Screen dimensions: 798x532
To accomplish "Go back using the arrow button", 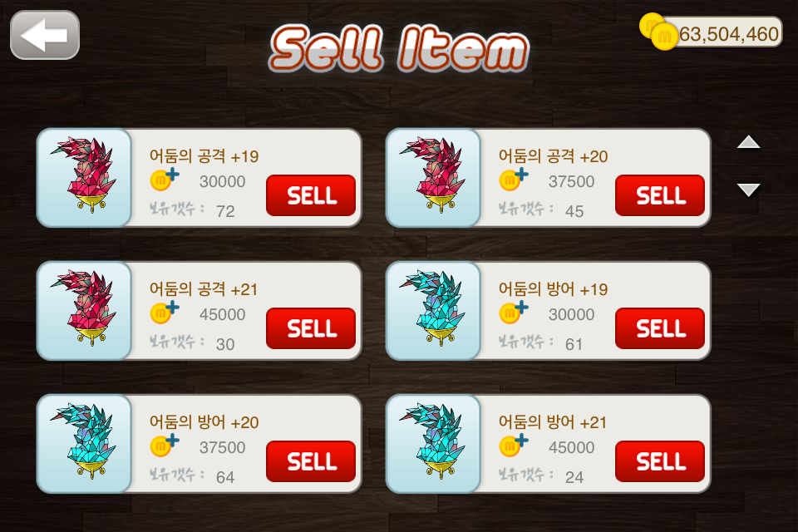I will coord(45,35).
